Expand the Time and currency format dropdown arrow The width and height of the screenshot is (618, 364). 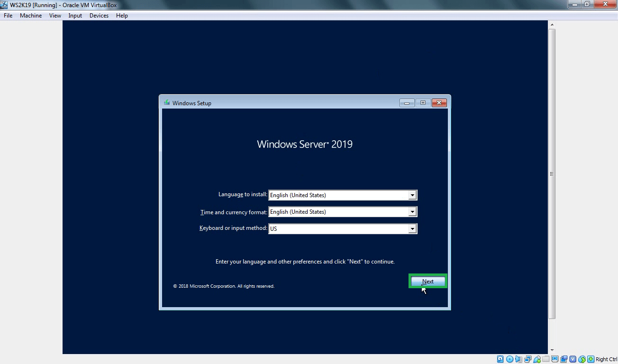412,212
